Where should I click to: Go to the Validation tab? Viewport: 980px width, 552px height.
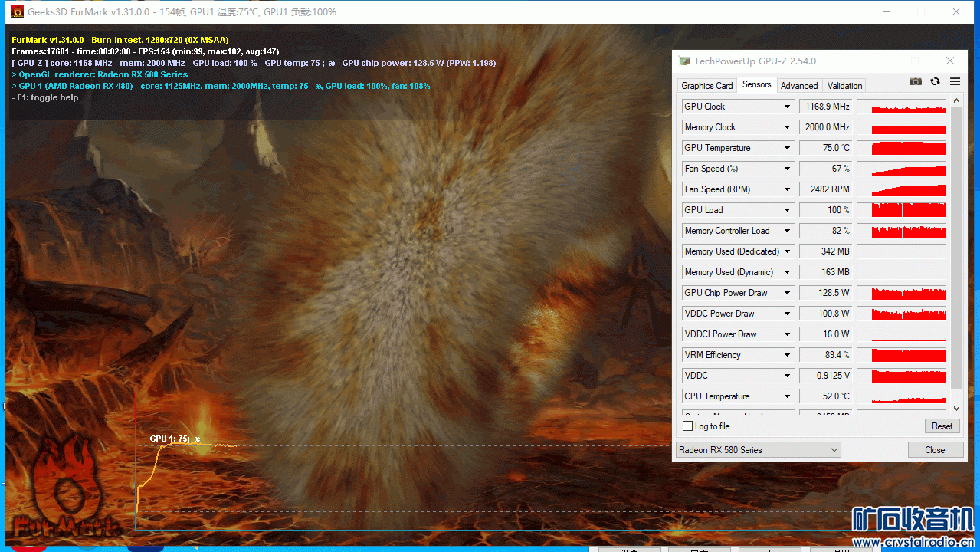pyautogui.click(x=845, y=86)
